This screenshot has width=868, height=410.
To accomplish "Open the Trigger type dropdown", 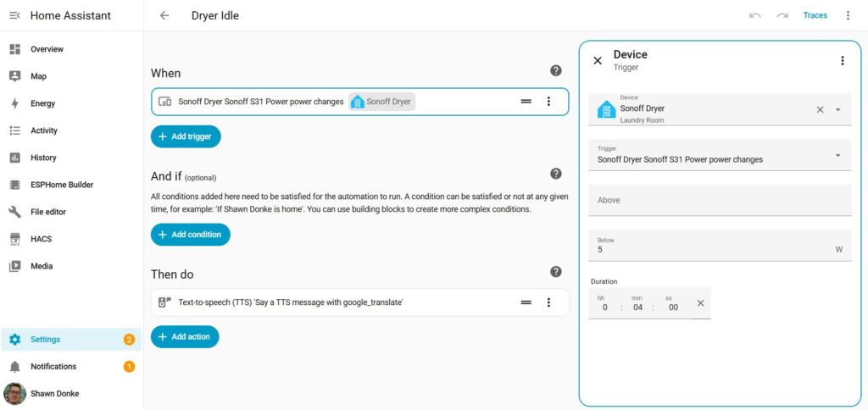I will pos(720,155).
